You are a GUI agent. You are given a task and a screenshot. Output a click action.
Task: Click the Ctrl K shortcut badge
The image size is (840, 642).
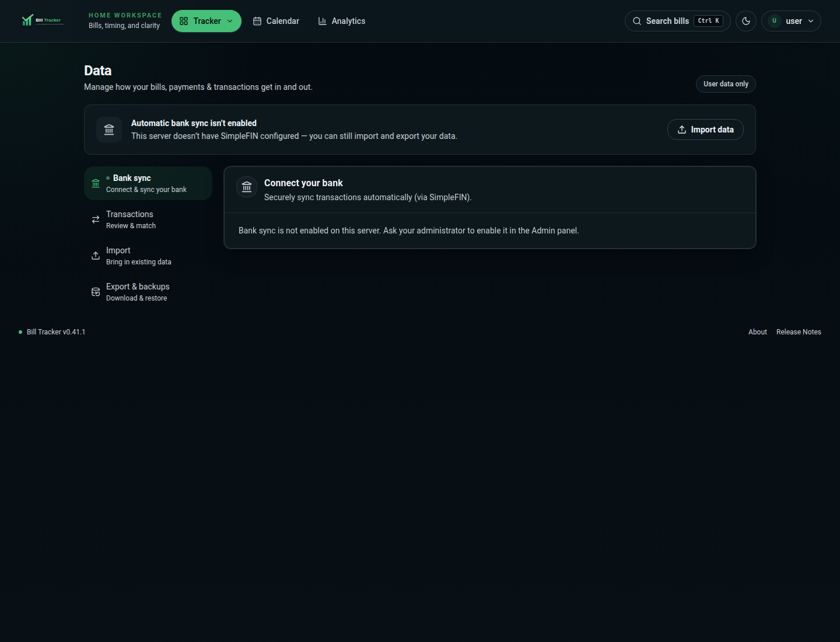[x=709, y=21]
